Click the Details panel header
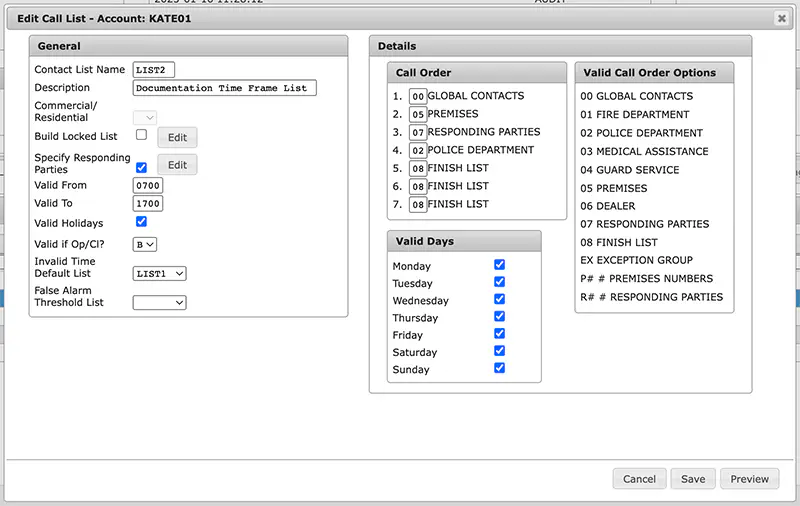 coord(560,46)
